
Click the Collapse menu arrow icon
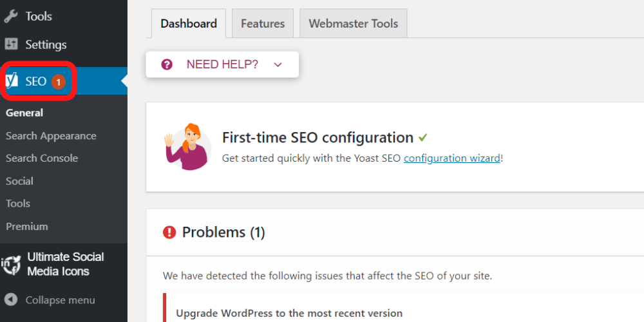11,300
